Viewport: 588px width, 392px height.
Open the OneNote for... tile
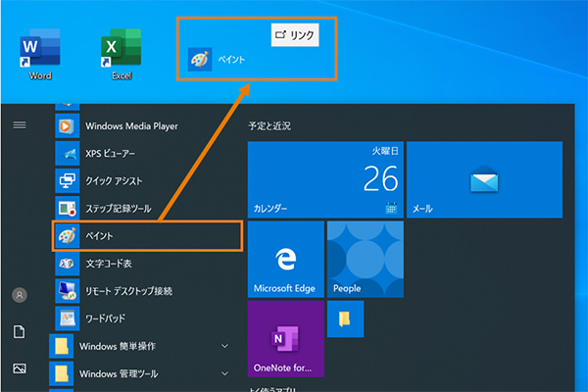click(x=286, y=339)
